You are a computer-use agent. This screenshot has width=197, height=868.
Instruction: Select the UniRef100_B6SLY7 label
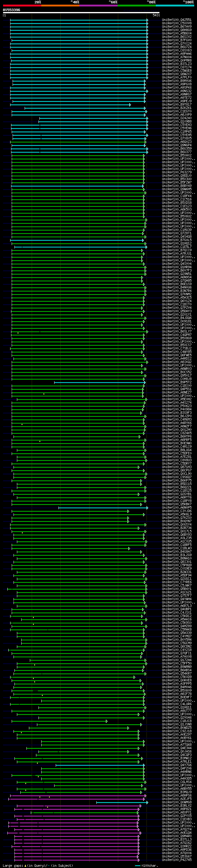(x=176, y=332)
